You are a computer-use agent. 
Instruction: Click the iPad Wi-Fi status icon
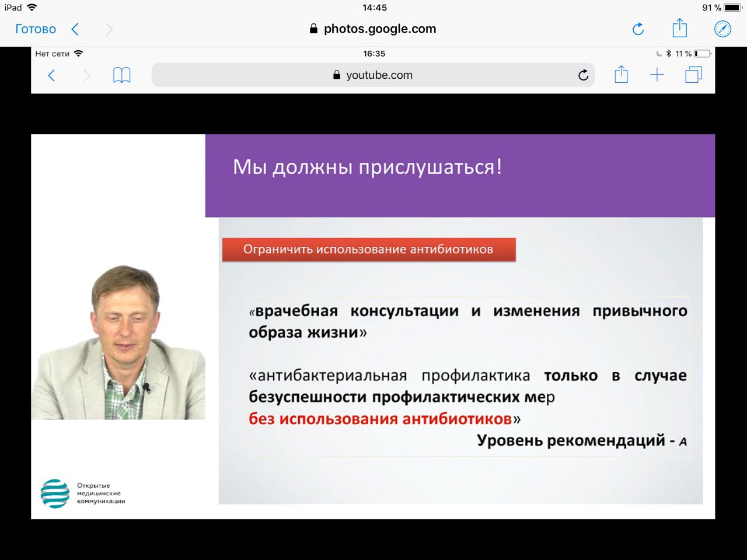click(x=32, y=8)
